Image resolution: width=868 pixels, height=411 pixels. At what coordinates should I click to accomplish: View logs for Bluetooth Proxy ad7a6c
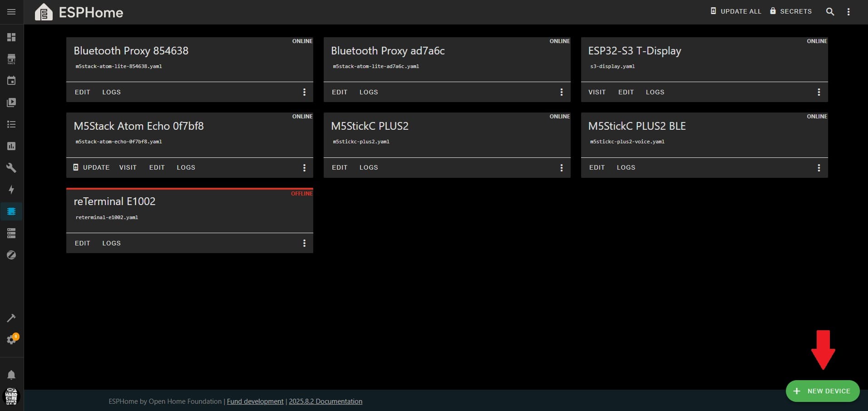click(369, 92)
